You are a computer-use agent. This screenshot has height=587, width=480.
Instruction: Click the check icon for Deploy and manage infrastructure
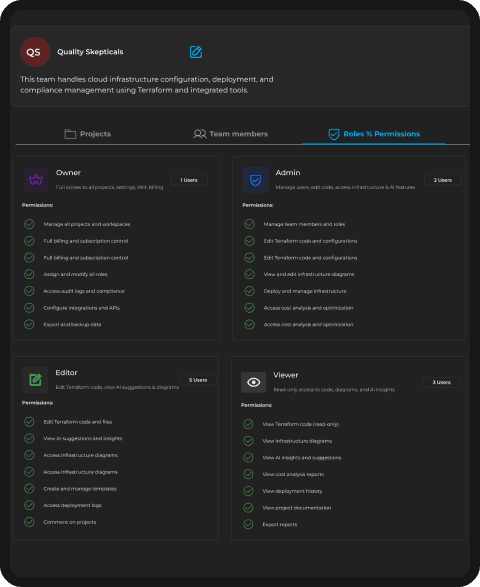(x=249, y=291)
